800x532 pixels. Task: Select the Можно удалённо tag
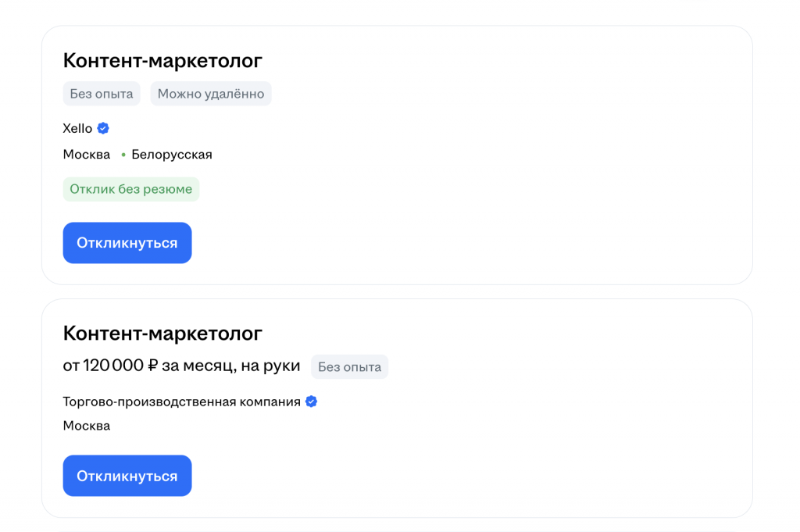point(211,93)
